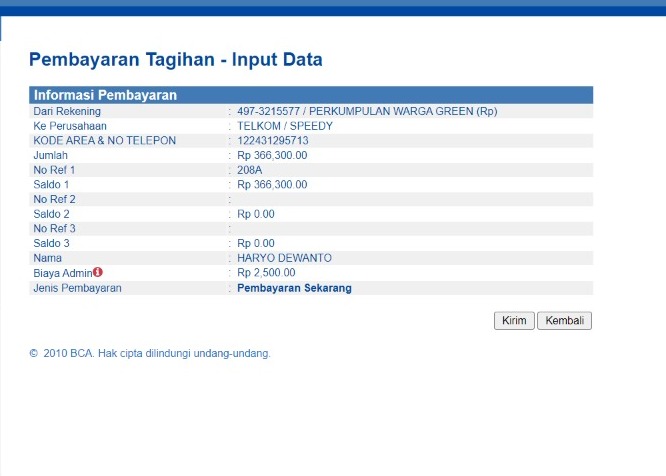The width and height of the screenshot is (666, 476).
Task: Click the Rp 2,500.00 admin fee value
Action: click(266, 273)
